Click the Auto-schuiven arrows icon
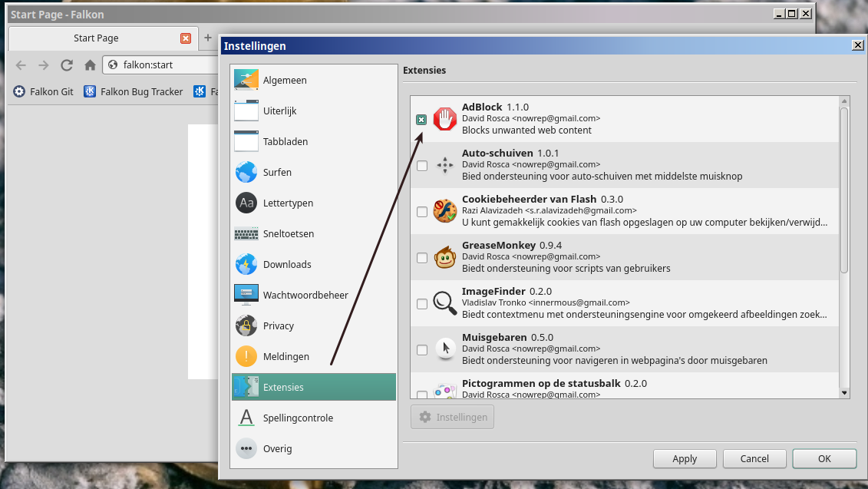 pos(444,165)
